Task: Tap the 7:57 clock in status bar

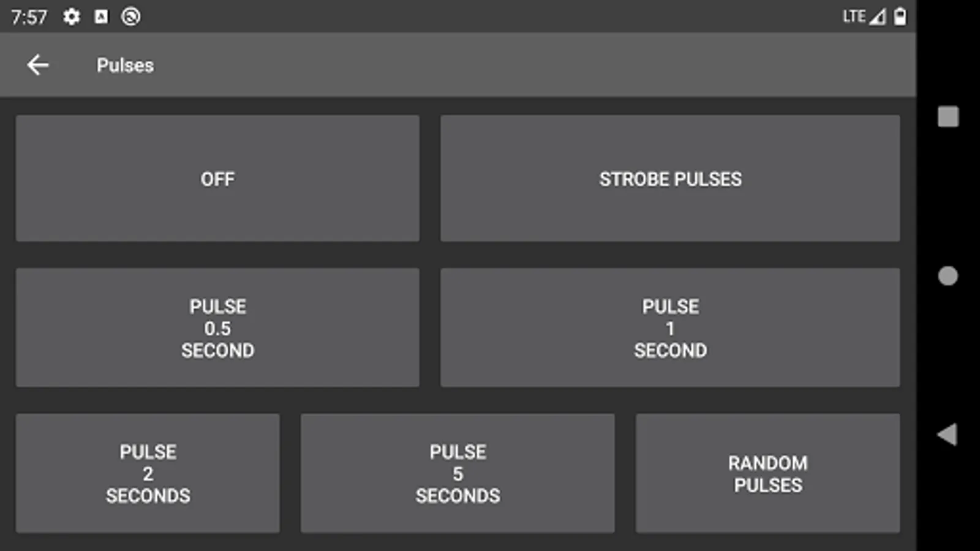Action: pyautogui.click(x=29, y=17)
